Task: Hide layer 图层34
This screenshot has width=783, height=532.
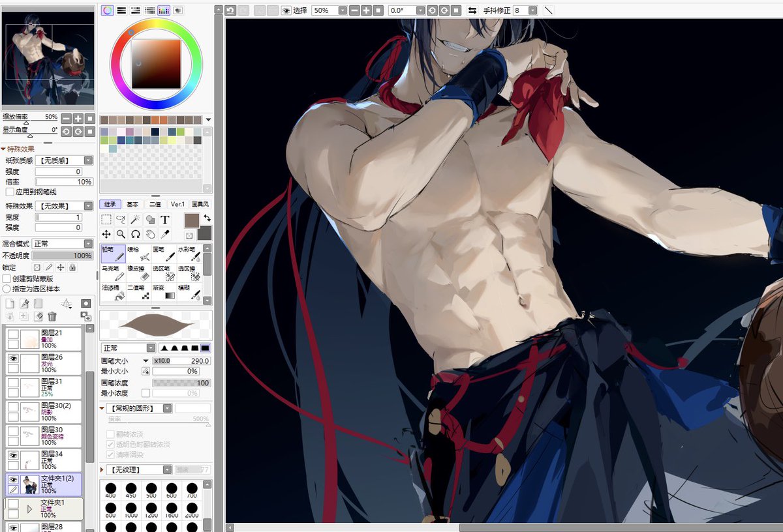Action: [12, 455]
